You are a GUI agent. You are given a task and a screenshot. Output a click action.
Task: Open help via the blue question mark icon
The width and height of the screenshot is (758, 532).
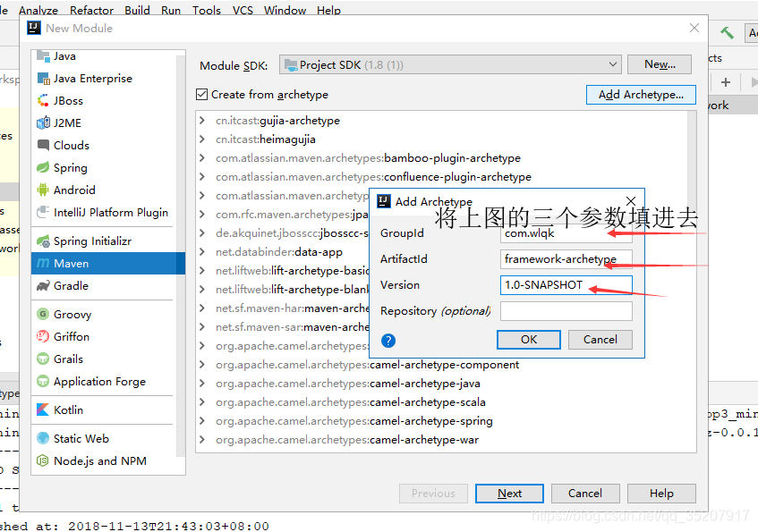(388, 341)
